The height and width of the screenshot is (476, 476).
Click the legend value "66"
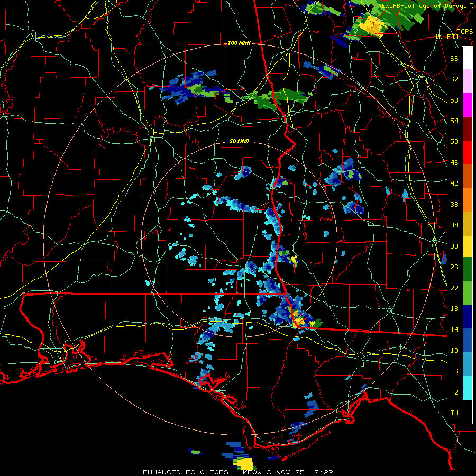454,58
